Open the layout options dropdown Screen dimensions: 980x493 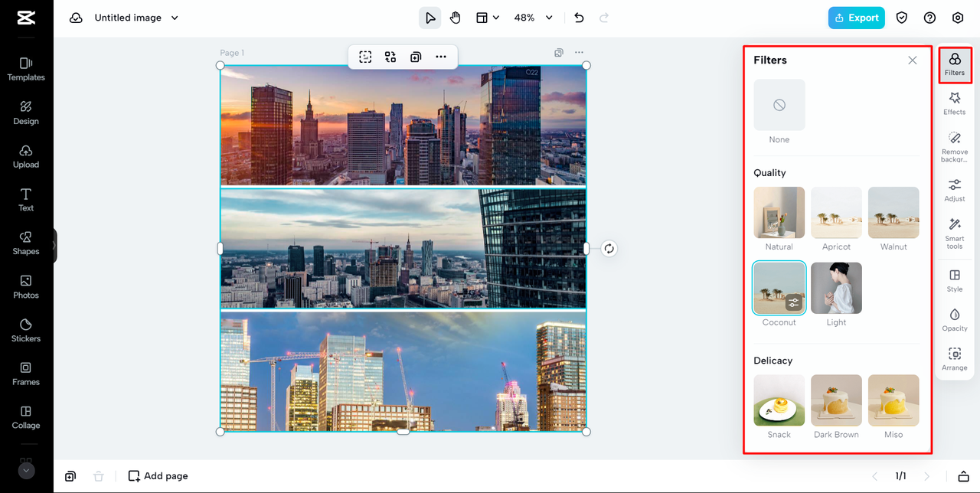488,18
